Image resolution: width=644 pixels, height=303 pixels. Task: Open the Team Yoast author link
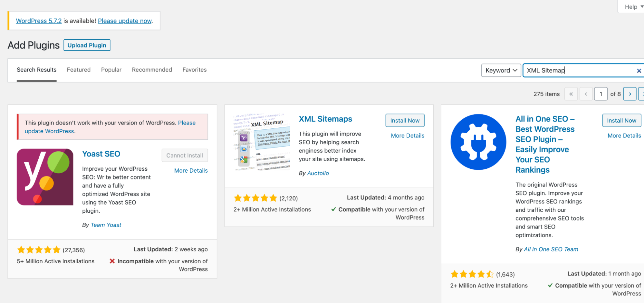106,225
